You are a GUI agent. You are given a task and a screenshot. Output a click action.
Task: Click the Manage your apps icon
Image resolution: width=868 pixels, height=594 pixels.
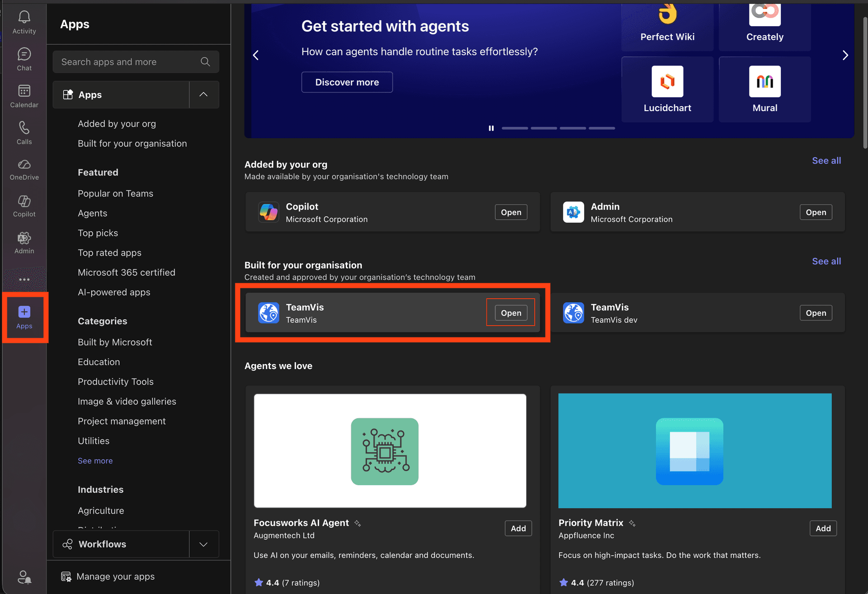pyautogui.click(x=66, y=576)
